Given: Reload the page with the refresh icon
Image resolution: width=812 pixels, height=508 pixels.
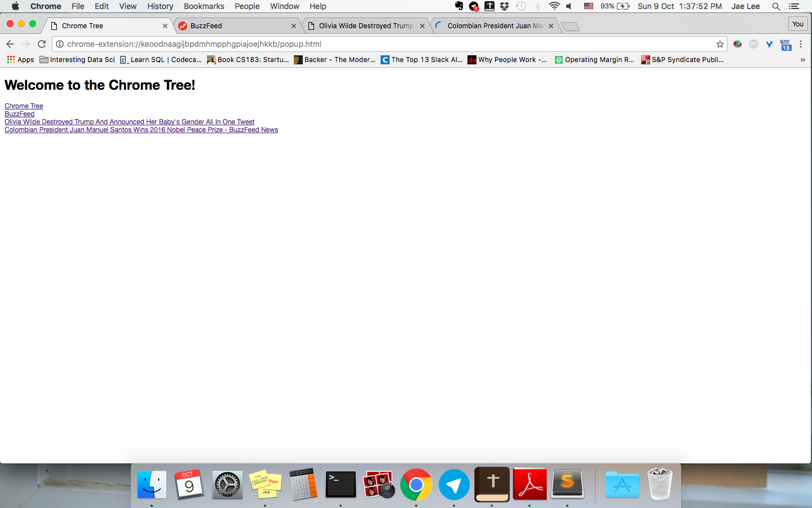Looking at the screenshot, I should (42, 44).
